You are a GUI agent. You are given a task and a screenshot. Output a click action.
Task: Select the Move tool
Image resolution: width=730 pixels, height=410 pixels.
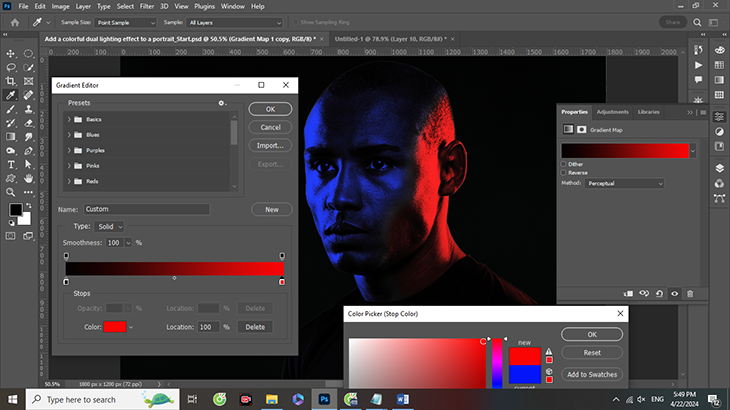coord(10,53)
